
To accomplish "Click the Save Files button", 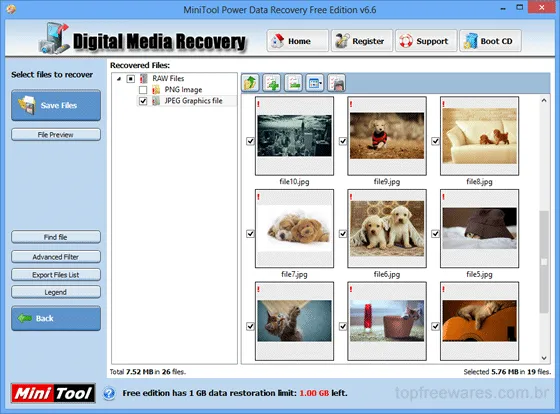I will click(56, 105).
